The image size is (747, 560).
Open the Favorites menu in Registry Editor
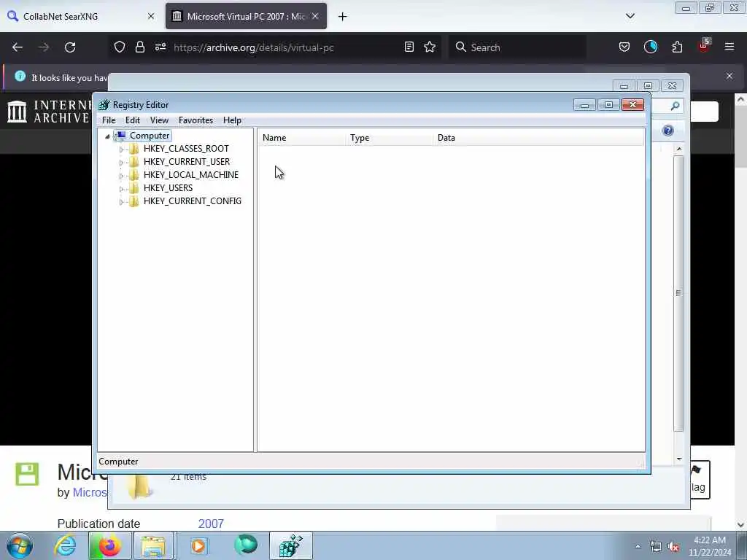pos(196,120)
